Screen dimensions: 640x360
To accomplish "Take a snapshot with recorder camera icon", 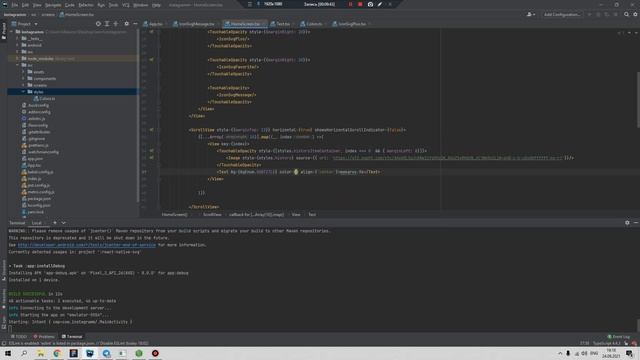I will click(x=370, y=4).
